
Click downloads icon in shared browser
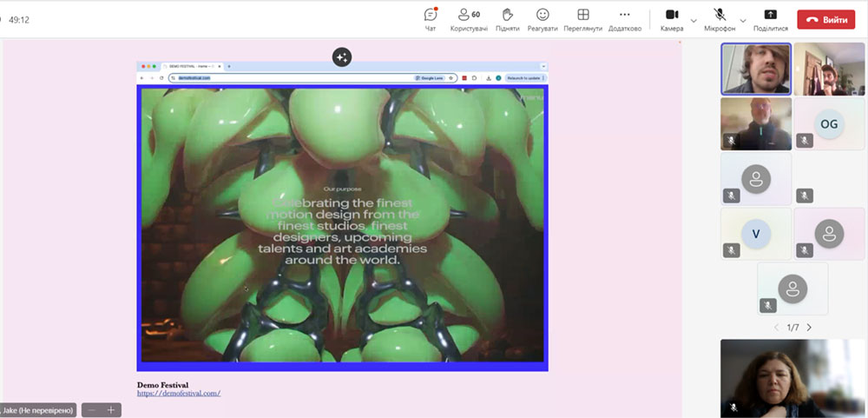[489, 78]
